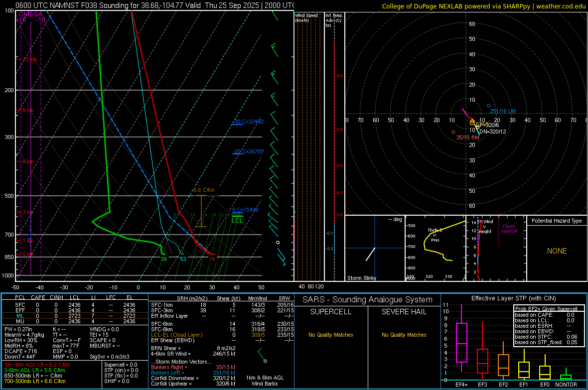Click the 'Bunkers Right = 35/15 kt' line

(193, 367)
